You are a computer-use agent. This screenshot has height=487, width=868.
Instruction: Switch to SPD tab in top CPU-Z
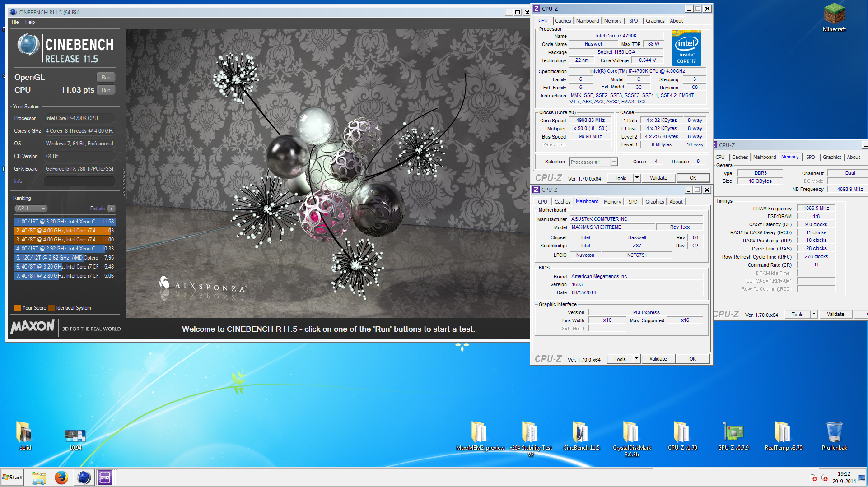(x=633, y=21)
